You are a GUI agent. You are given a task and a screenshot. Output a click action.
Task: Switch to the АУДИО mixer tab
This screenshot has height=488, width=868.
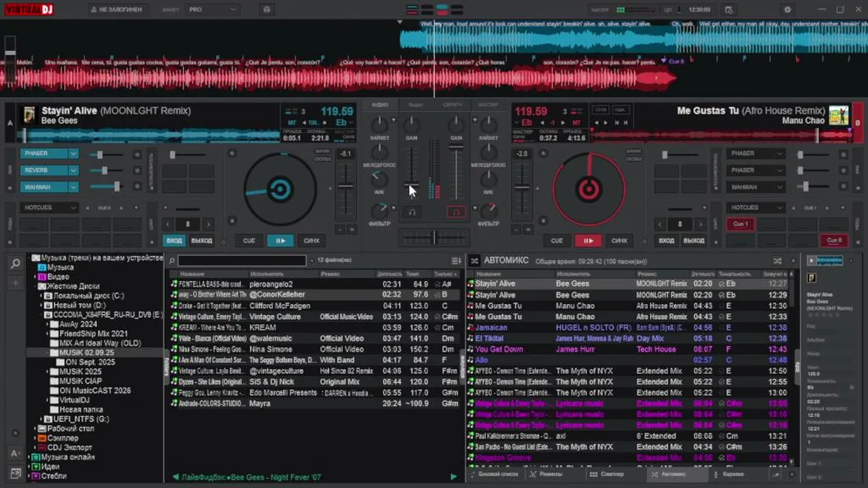380,104
